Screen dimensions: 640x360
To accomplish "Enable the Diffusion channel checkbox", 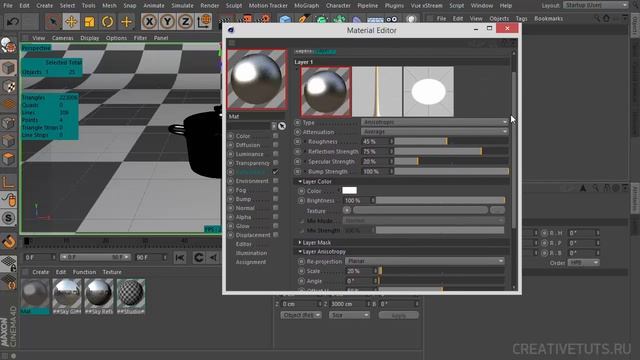I will (276, 145).
